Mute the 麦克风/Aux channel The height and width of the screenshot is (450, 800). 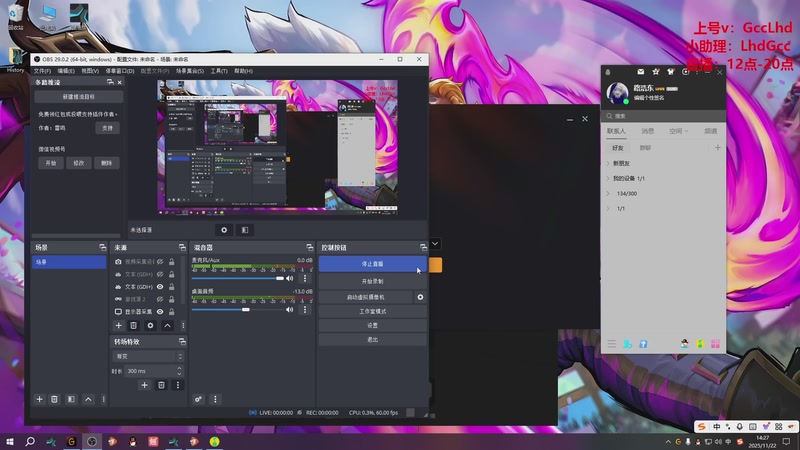pyautogui.click(x=290, y=278)
